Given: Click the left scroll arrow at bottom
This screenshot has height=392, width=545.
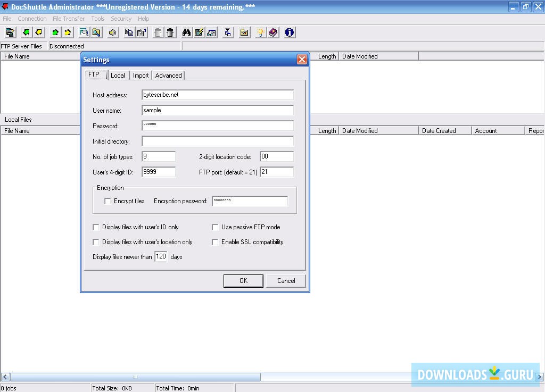Looking at the screenshot, I should [x=5, y=377].
